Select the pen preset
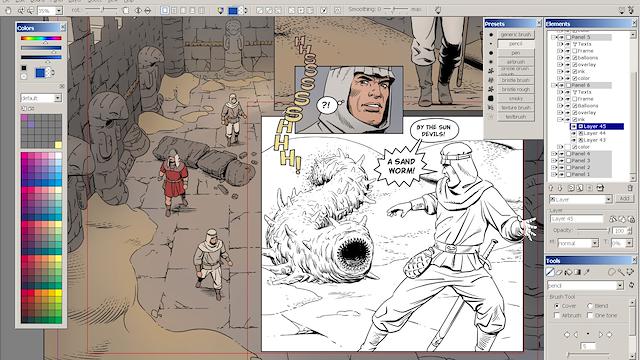 click(516, 53)
